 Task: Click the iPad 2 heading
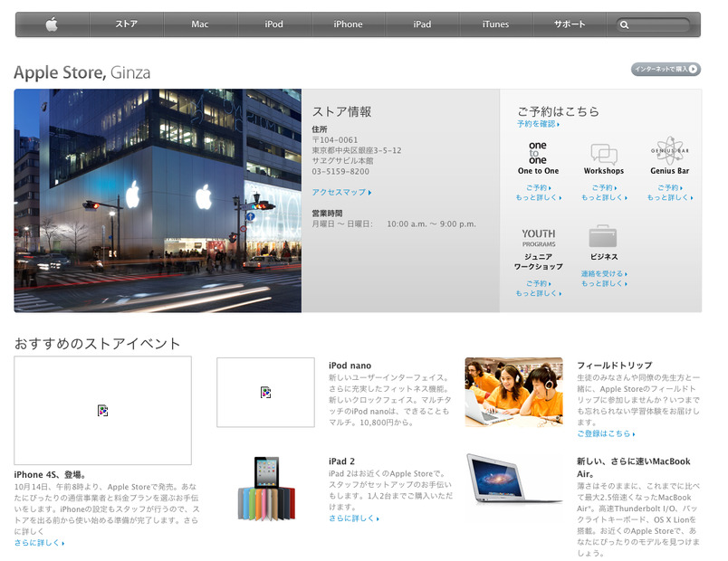[341, 461]
